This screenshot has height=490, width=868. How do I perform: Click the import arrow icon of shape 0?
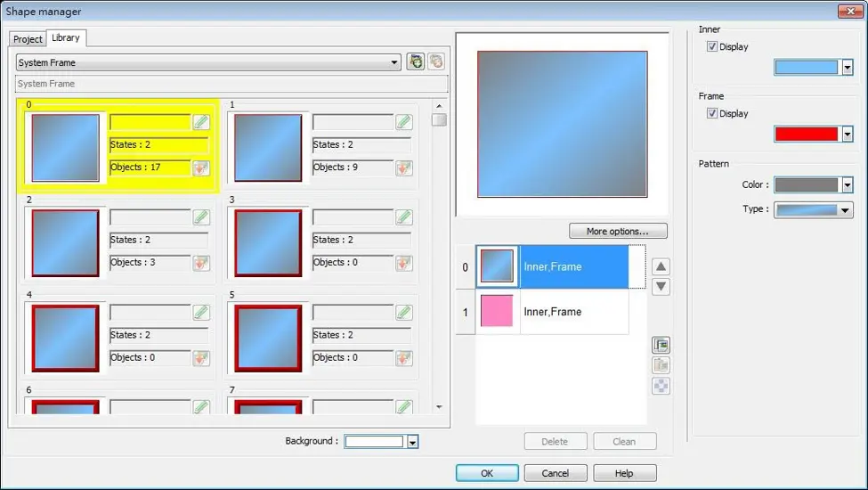click(x=201, y=167)
